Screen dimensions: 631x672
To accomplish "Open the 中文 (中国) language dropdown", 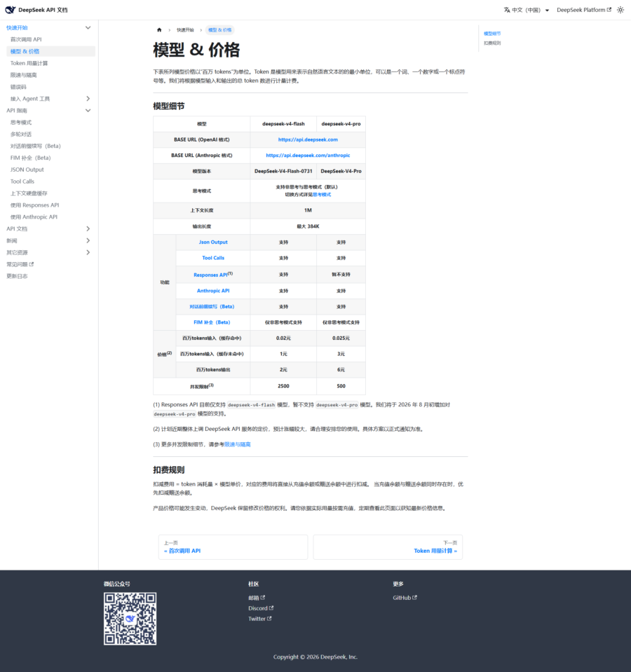I will point(527,10).
